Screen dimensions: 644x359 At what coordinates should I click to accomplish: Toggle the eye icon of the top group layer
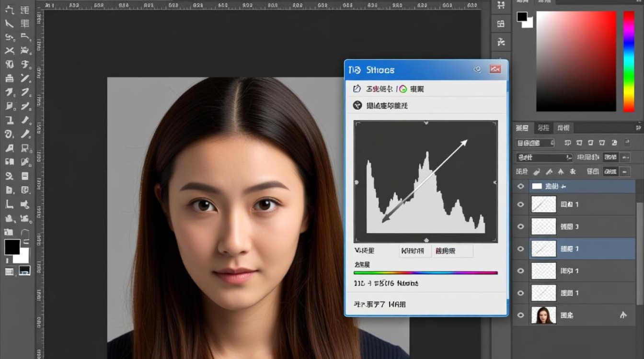[x=520, y=186]
